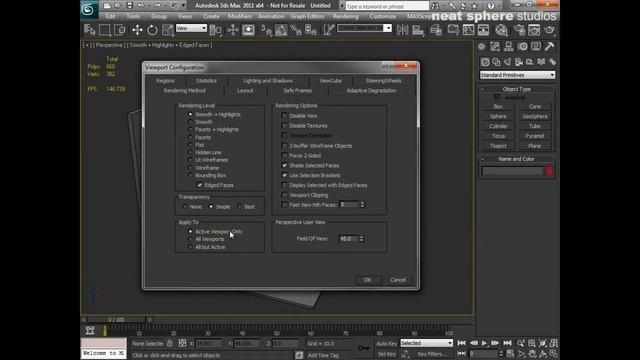Select the Geometry category icon

point(485,62)
